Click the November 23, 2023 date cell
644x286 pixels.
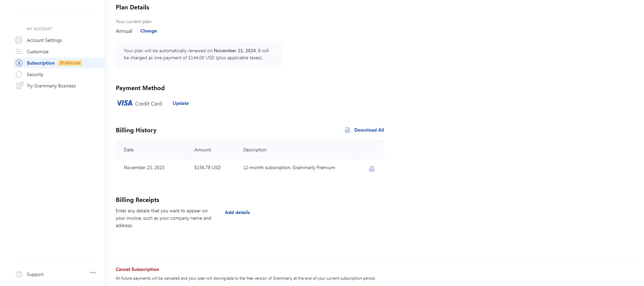[x=144, y=167]
